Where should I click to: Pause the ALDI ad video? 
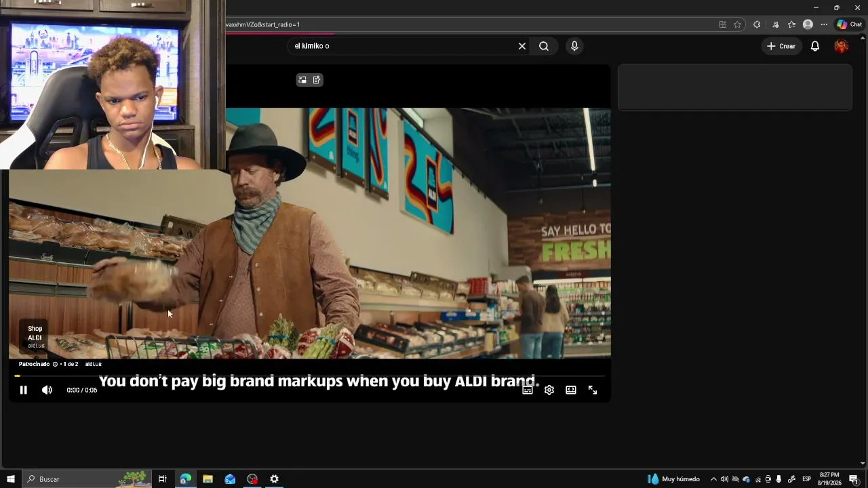tap(23, 390)
